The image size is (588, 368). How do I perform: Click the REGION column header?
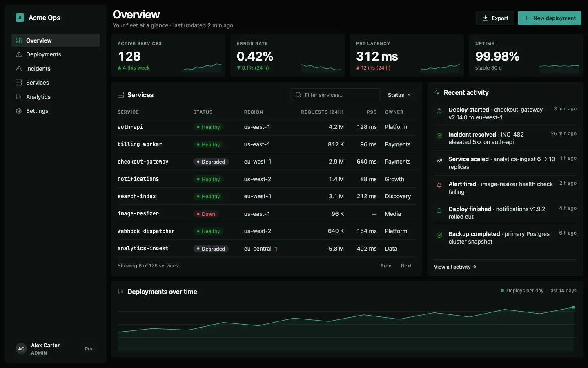coord(254,112)
